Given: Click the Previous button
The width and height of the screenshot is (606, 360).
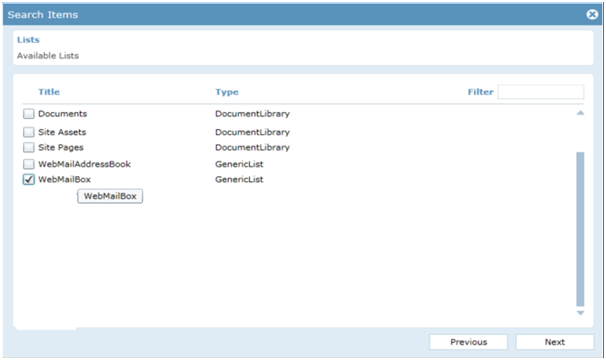Looking at the screenshot, I should [x=468, y=342].
